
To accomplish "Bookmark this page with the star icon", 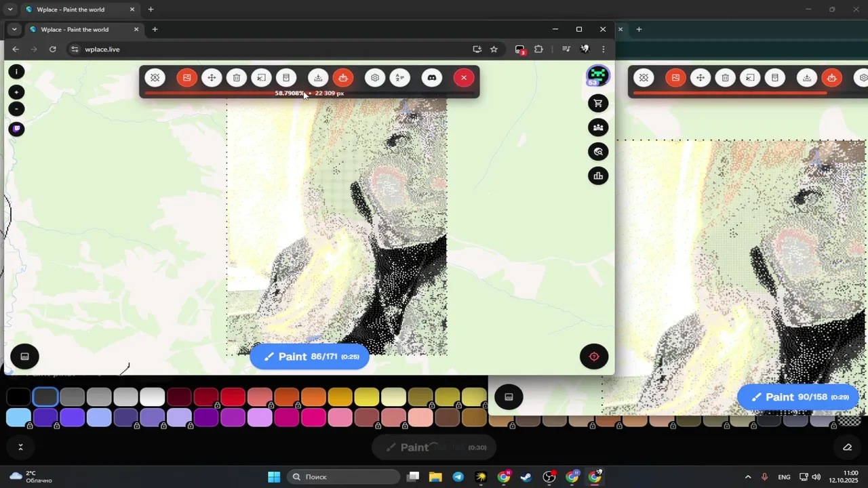I will click(494, 49).
